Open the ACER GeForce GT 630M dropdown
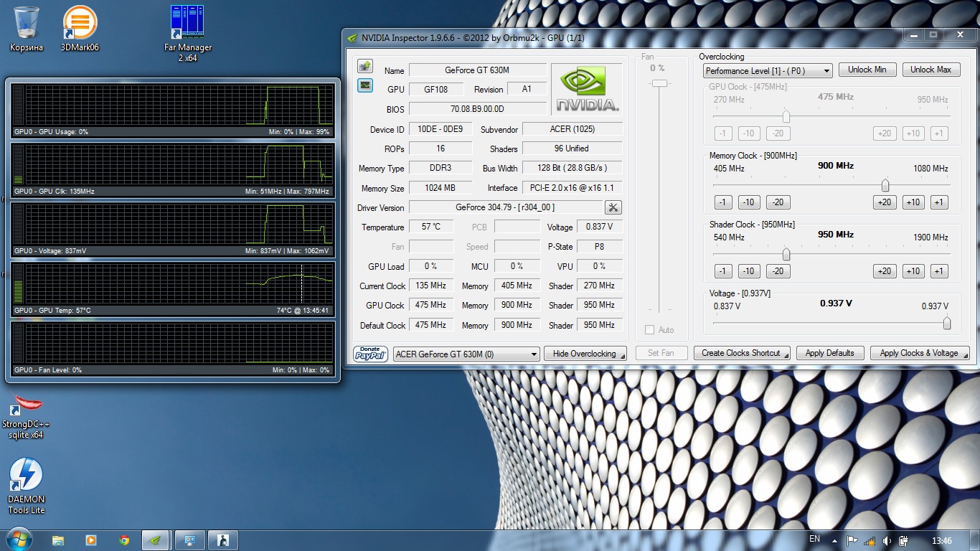This screenshot has height=551, width=980. coord(466,354)
